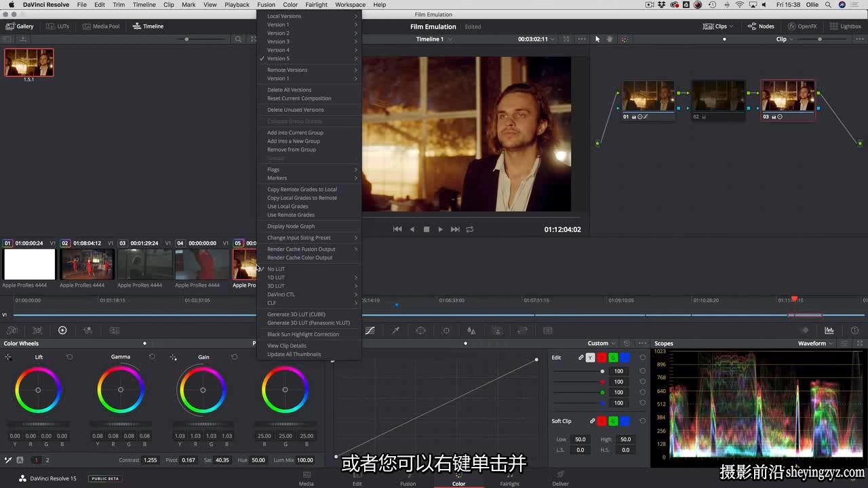
Task: Open the Playback menu in menu bar
Action: [237, 5]
